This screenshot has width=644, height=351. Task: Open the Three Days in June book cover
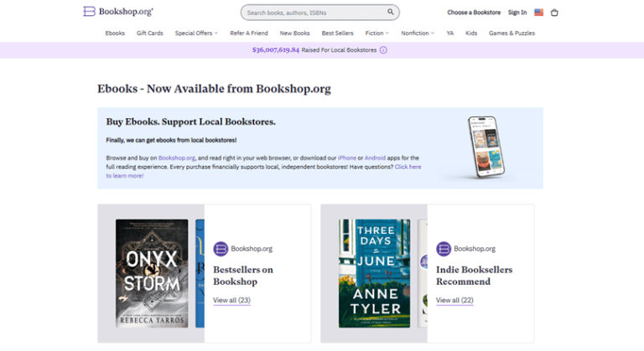coord(374,273)
